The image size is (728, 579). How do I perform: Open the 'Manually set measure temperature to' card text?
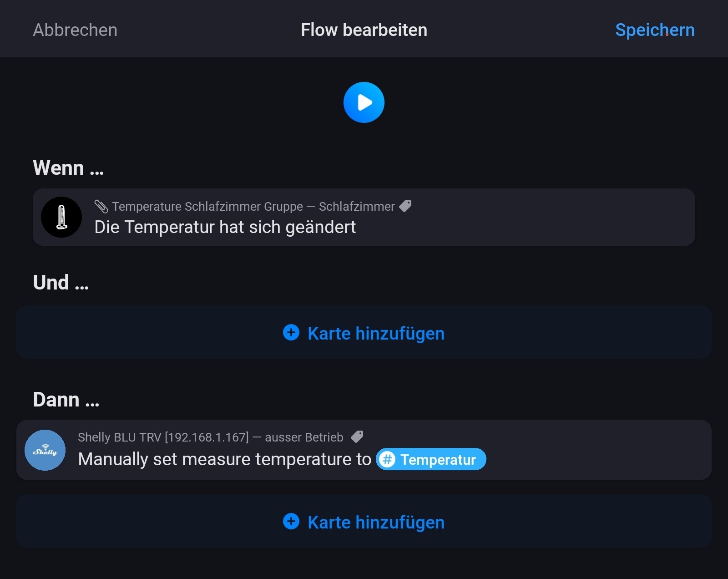coord(224,459)
